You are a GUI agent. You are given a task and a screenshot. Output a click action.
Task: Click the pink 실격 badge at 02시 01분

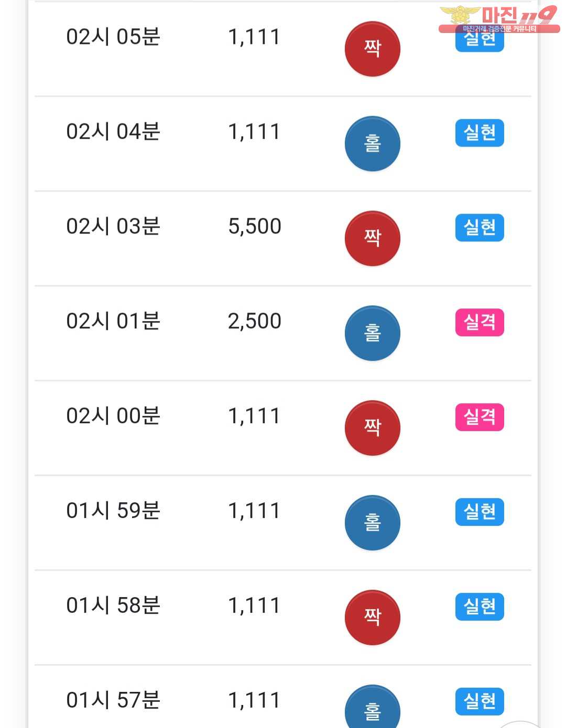click(x=480, y=322)
